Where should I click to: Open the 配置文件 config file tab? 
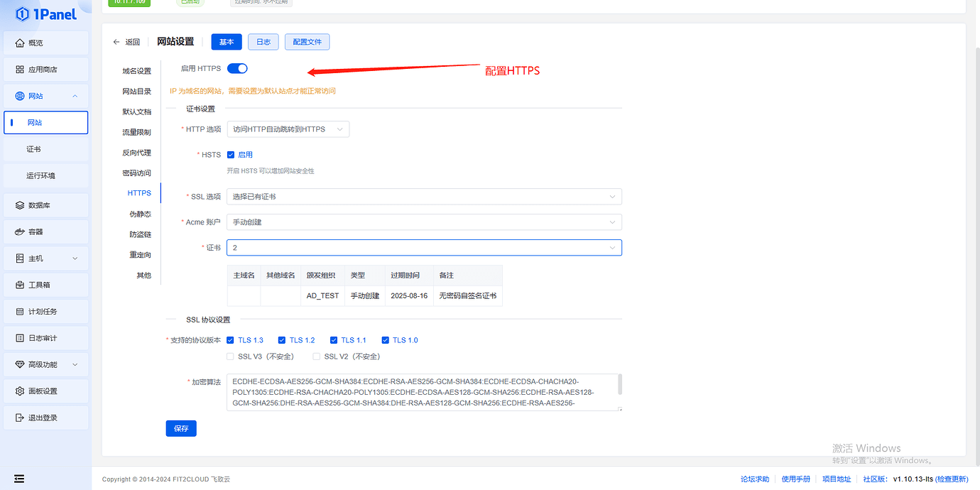(307, 41)
